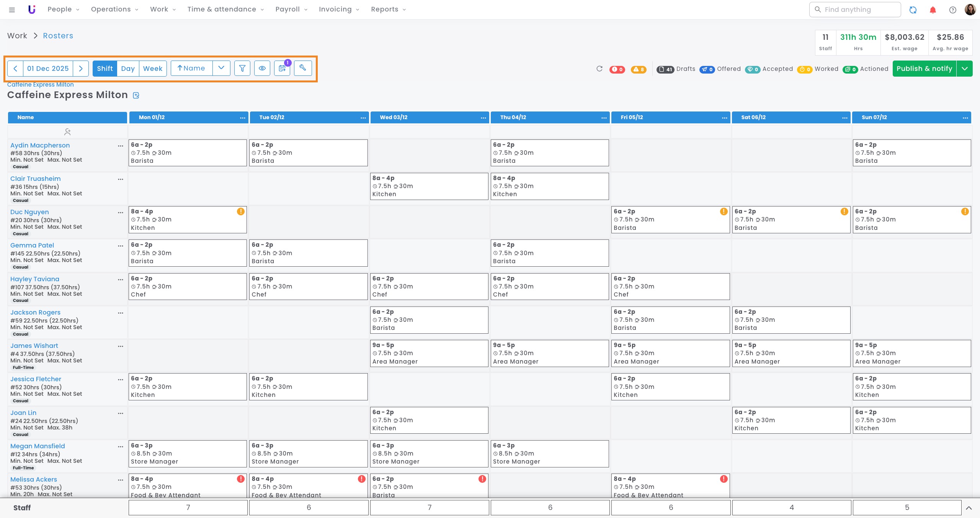Open the help question mark icon
This screenshot has width=980, height=518.
click(952, 10)
